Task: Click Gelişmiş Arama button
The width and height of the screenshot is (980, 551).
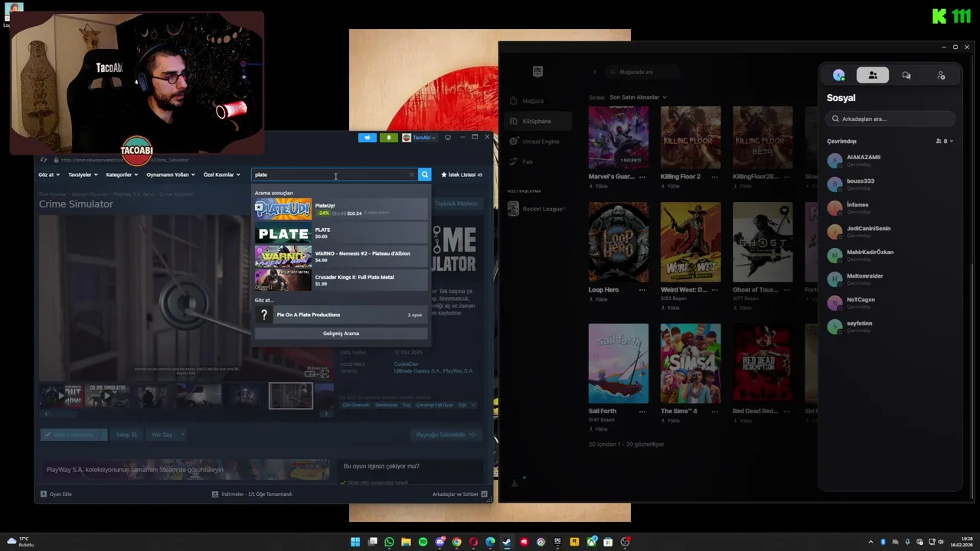Action: point(341,334)
